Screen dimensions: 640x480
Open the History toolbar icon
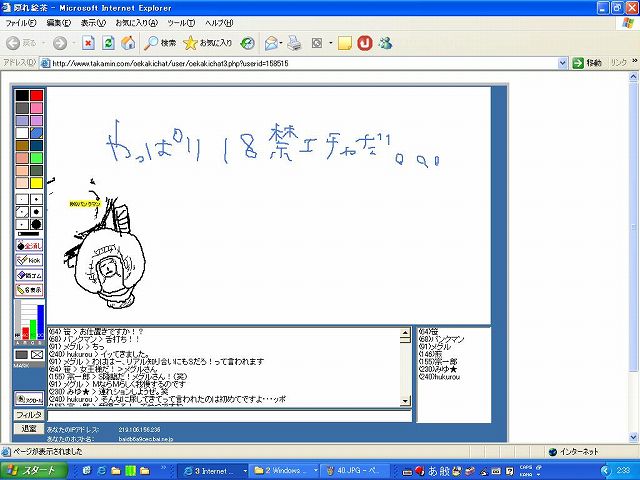tap(247, 43)
